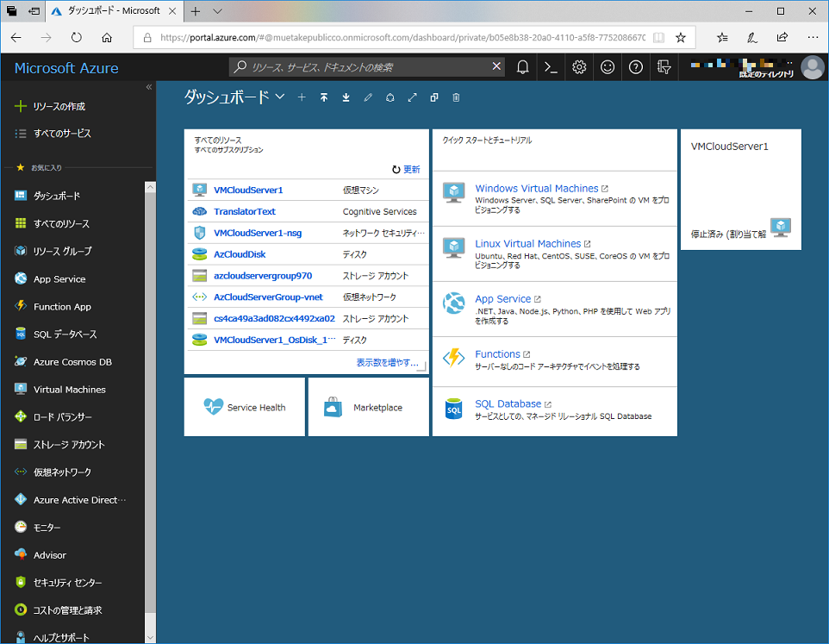The image size is (829, 644).
Task: Open azcloudservergroup970 storage account
Action: [263, 276]
